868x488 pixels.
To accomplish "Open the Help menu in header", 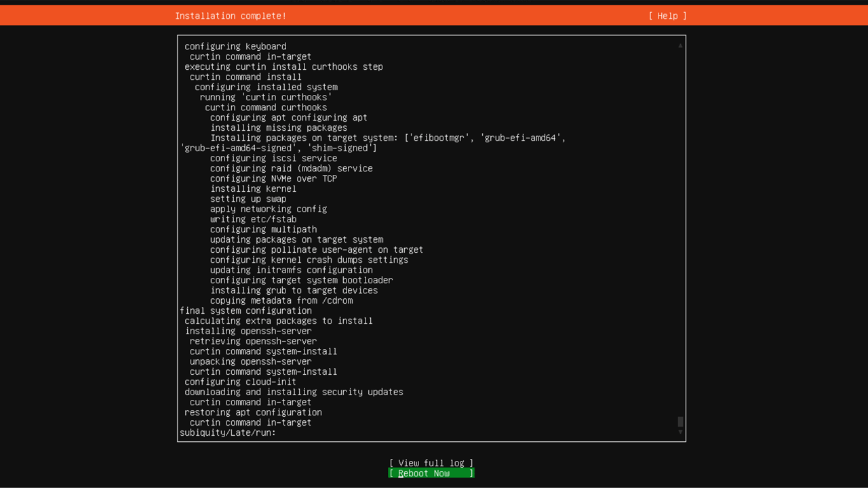I will point(667,16).
